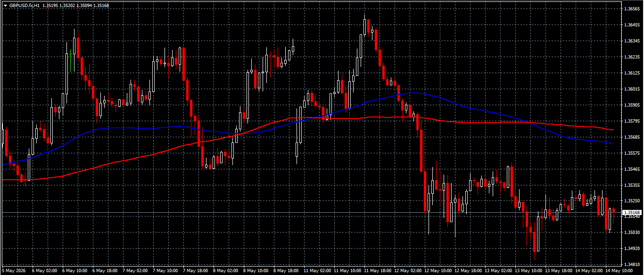644x275 pixels.
Task: Click the 11 May 02:00 time label
Action: tap(318, 271)
